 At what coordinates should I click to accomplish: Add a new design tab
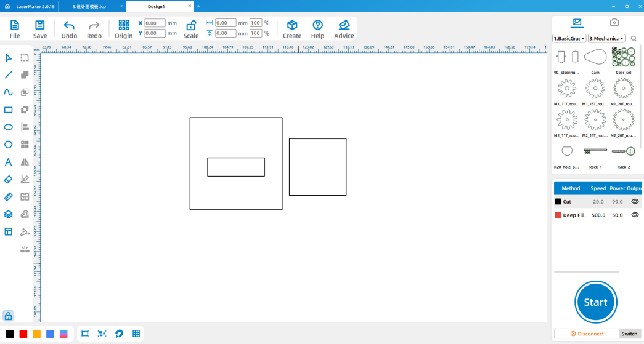[x=198, y=6]
